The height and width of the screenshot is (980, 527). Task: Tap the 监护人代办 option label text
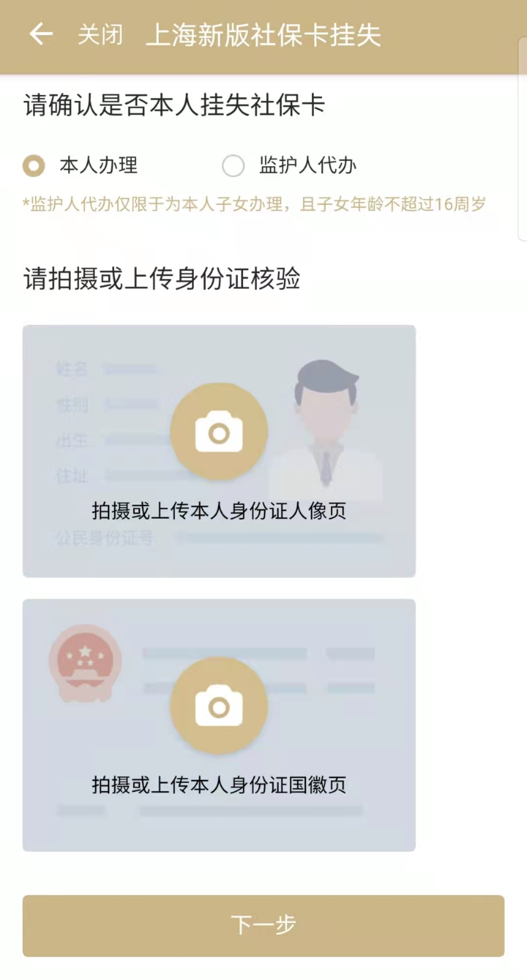pos(308,165)
